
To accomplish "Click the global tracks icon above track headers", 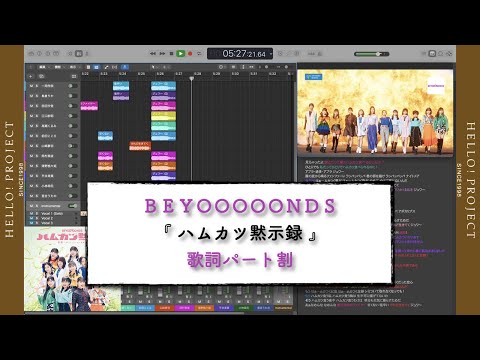I will [74, 76].
